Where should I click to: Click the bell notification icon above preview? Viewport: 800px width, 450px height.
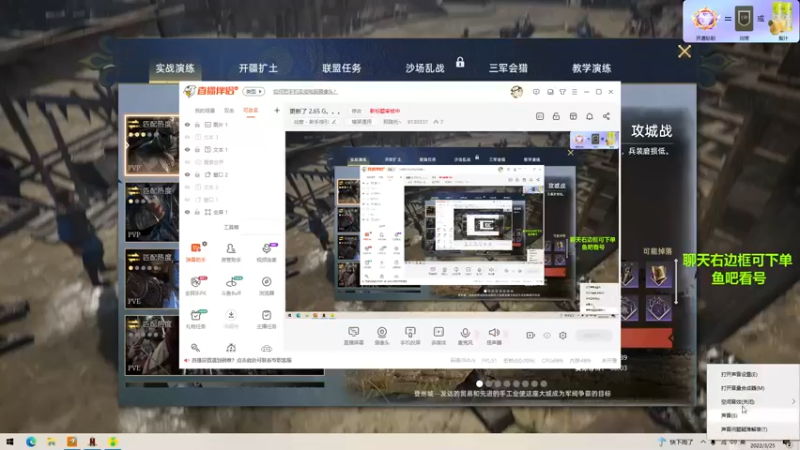[x=589, y=116]
